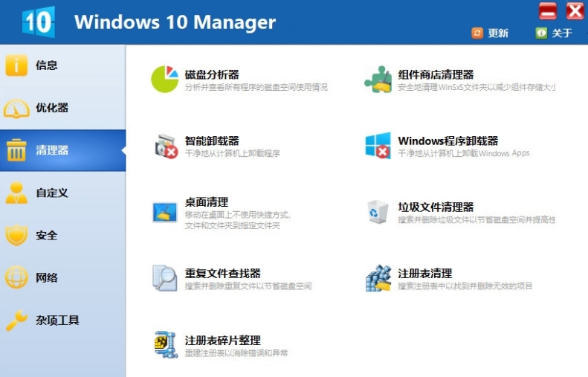The image size is (588, 377).
Task: Click description 搜索并删除重复文件以节省磁盘空间
Action: click(x=248, y=286)
